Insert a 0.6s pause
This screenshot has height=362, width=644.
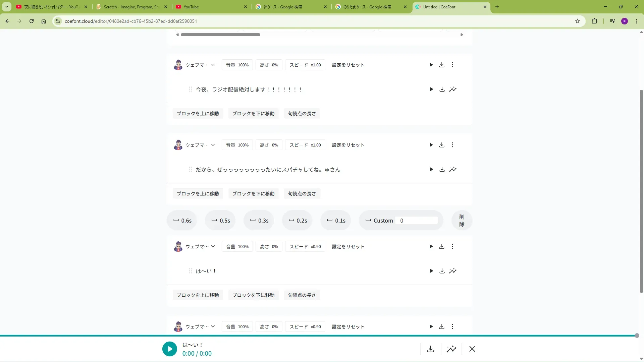(182, 221)
